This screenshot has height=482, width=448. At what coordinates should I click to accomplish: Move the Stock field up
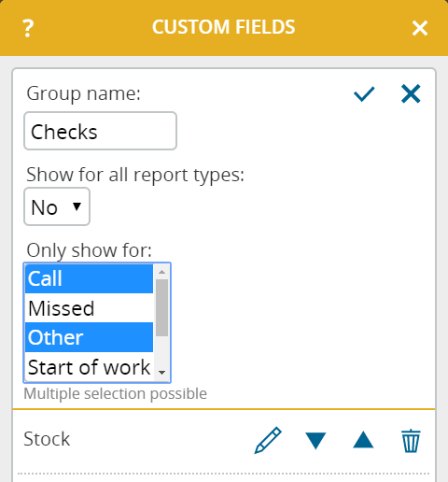363,439
